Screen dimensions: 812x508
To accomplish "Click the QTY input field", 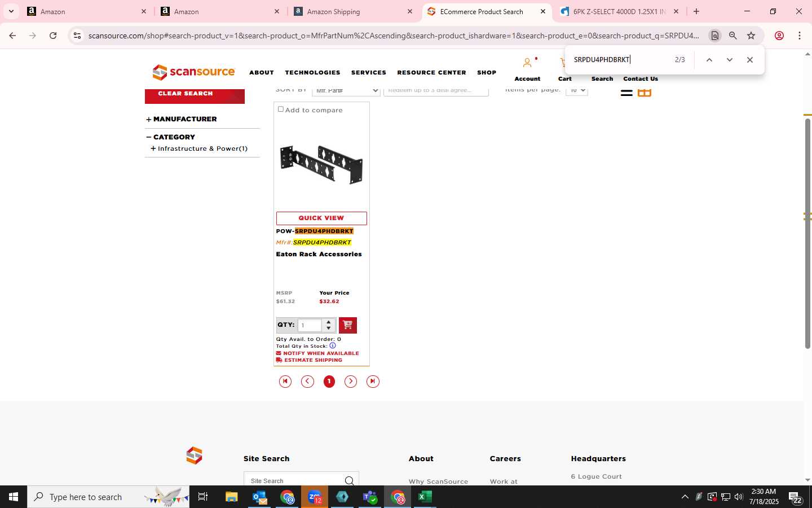I will (310, 325).
